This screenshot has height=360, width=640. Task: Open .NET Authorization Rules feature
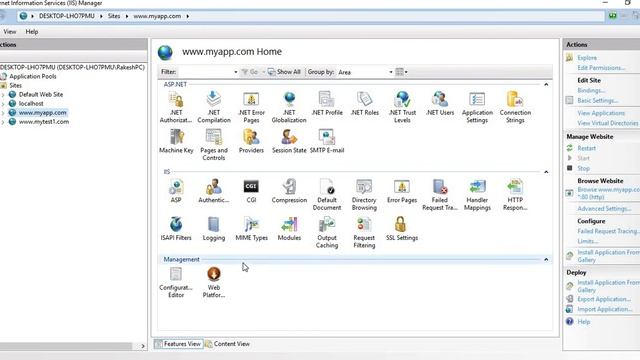pyautogui.click(x=176, y=107)
